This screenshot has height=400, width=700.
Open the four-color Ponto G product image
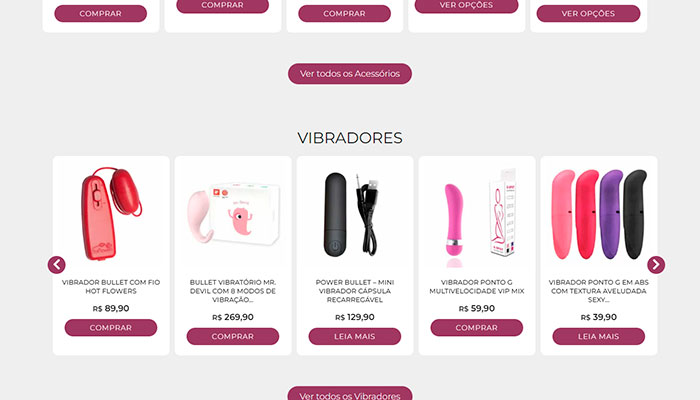tap(598, 214)
